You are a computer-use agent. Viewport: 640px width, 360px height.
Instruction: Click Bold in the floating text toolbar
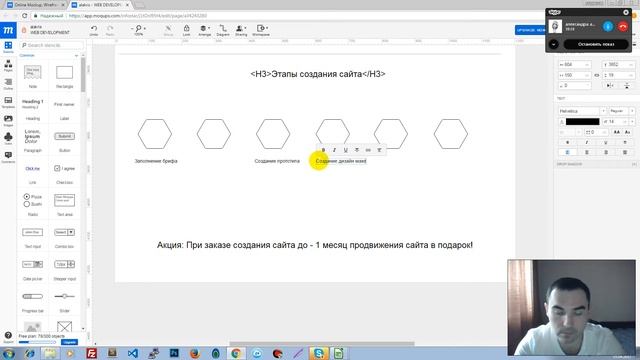[323, 150]
